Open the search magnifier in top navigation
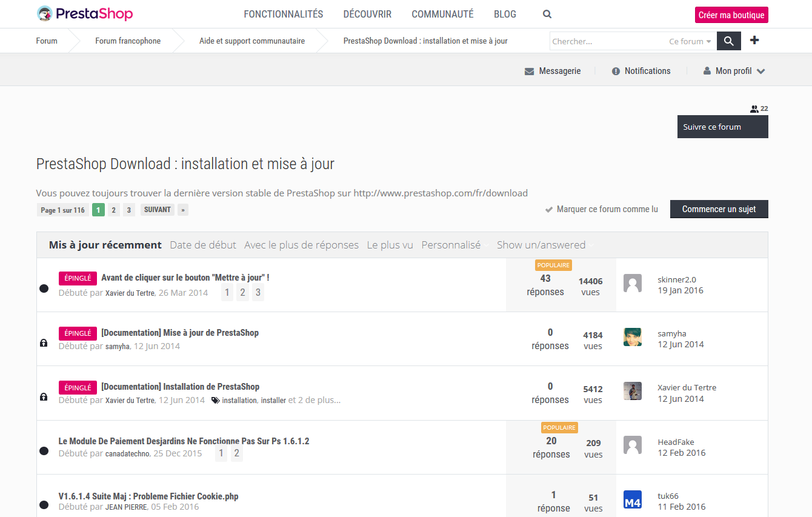 pyautogui.click(x=547, y=15)
